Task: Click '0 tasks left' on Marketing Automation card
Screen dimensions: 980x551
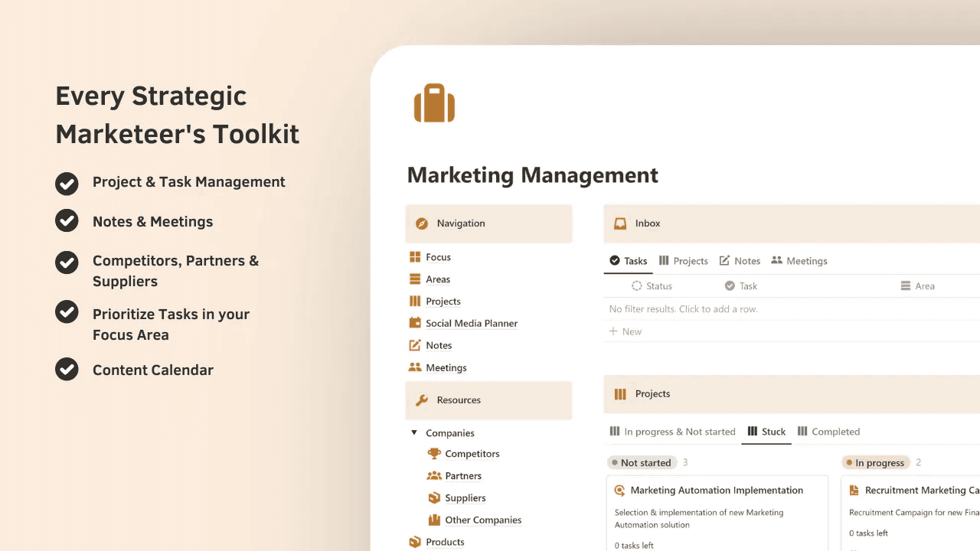Action: tap(634, 546)
